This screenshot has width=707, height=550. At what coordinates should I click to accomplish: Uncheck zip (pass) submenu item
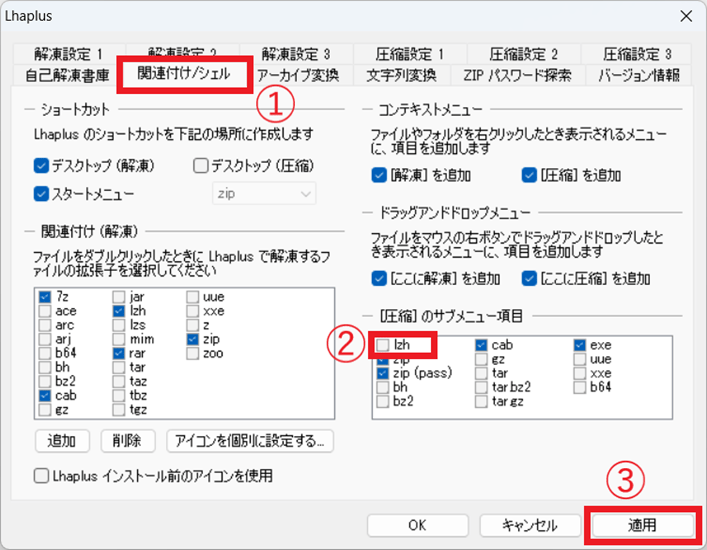tap(383, 373)
